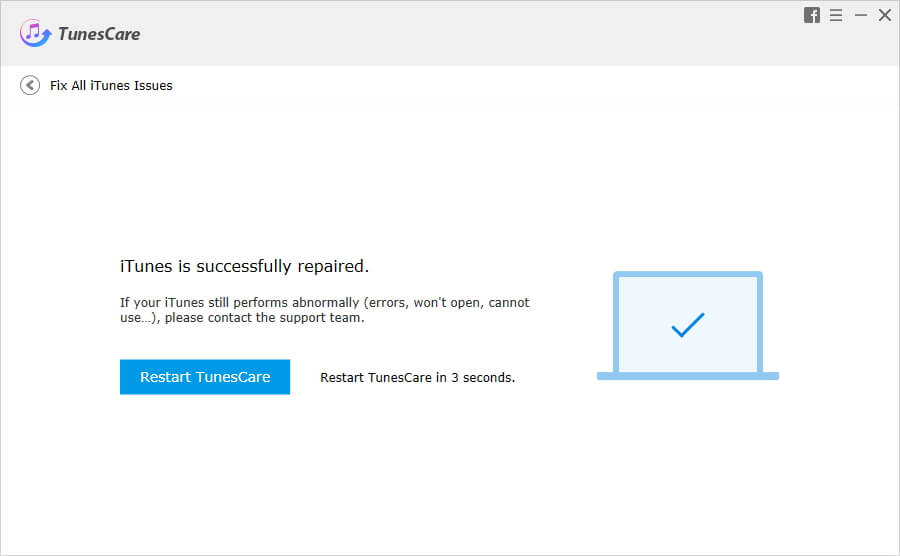Viewport: 900px width, 556px height.
Task: Close the TunesCare window
Action: pyautogui.click(x=885, y=15)
